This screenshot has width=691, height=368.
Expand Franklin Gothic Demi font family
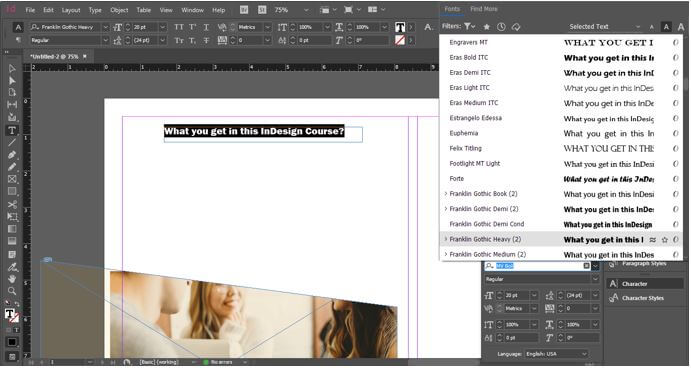pyautogui.click(x=446, y=209)
